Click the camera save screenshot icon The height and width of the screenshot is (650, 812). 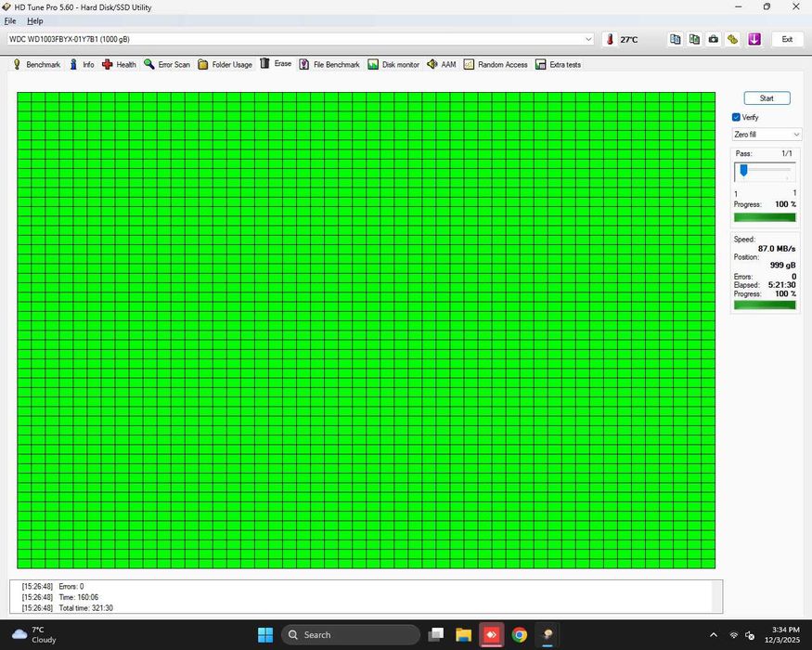(x=714, y=39)
